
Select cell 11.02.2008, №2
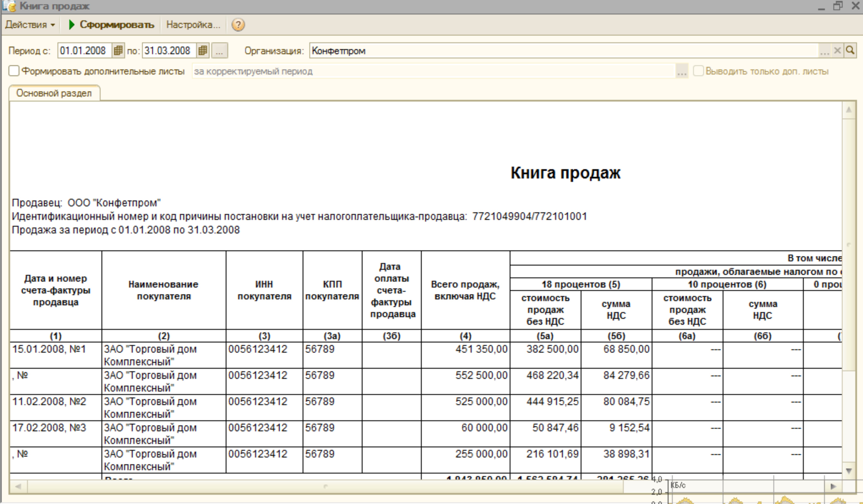(56, 408)
